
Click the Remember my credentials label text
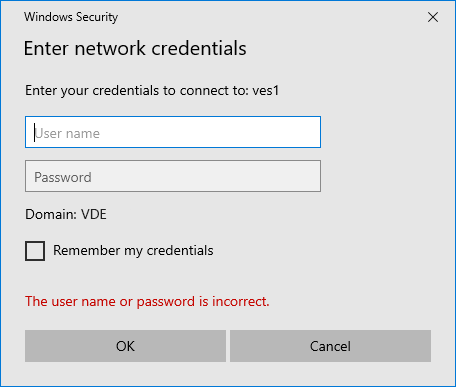(133, 251)
